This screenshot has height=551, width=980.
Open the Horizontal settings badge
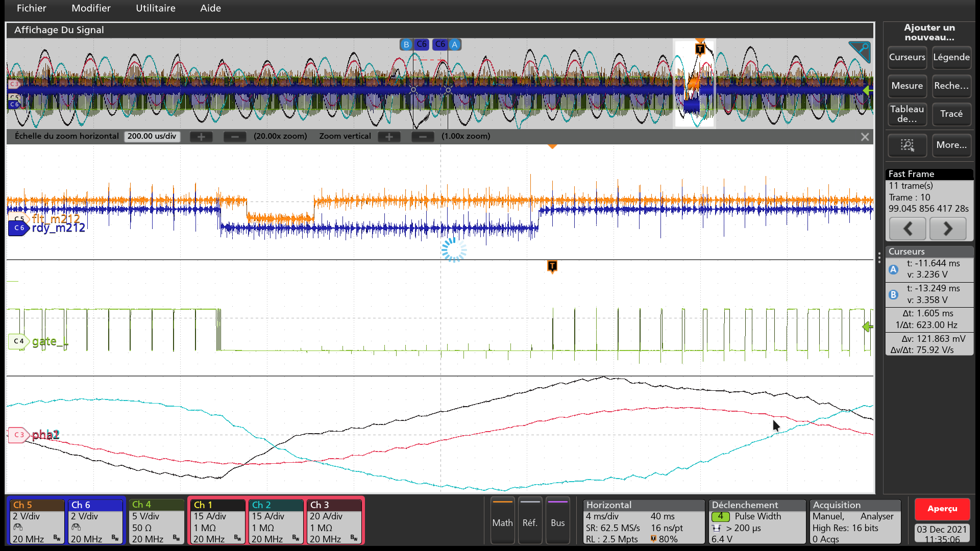(643, 521)
